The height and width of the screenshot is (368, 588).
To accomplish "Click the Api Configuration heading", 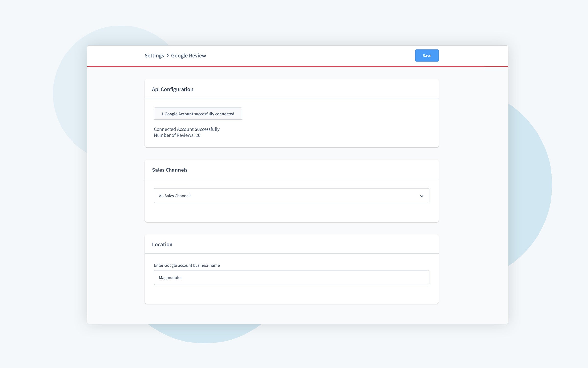I will [x=172, y=89].
